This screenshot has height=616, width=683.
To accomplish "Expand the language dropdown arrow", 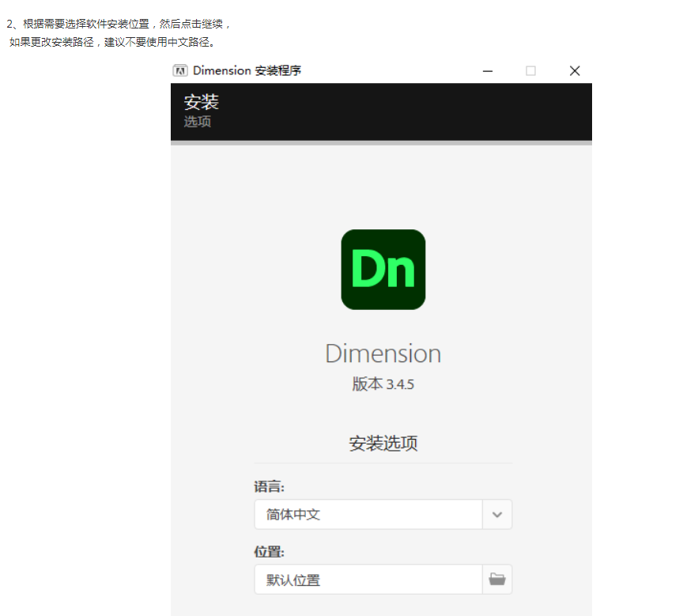I will point(497,515).
